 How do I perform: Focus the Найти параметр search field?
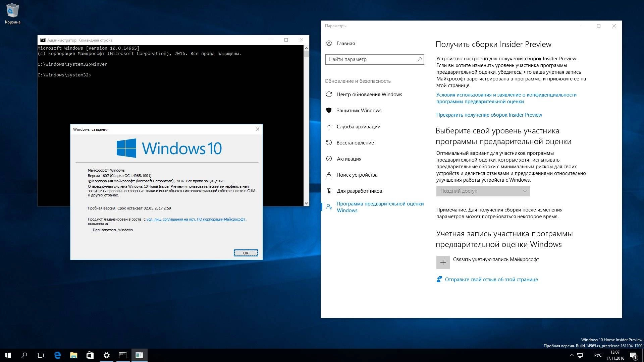click(374, 59)
